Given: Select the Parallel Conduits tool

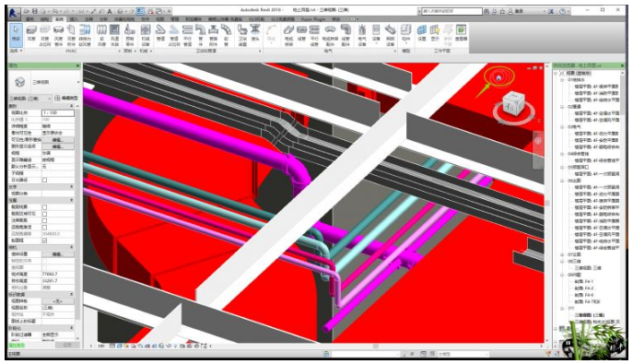Looking at the screenshot, I should click(314, 34).
